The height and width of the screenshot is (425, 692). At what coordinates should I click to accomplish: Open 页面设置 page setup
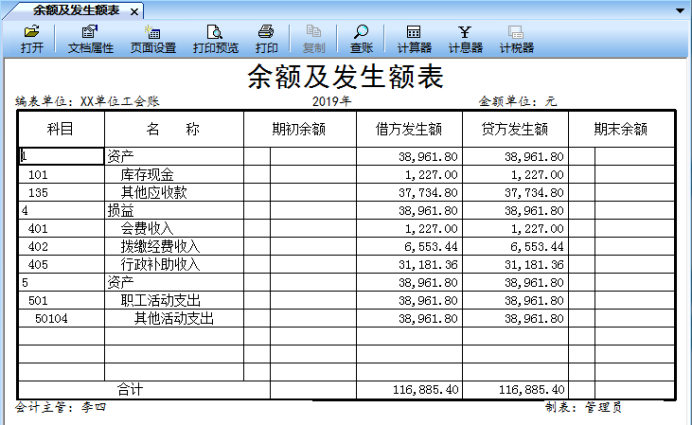pyautogui.click(x=152, y=39)
